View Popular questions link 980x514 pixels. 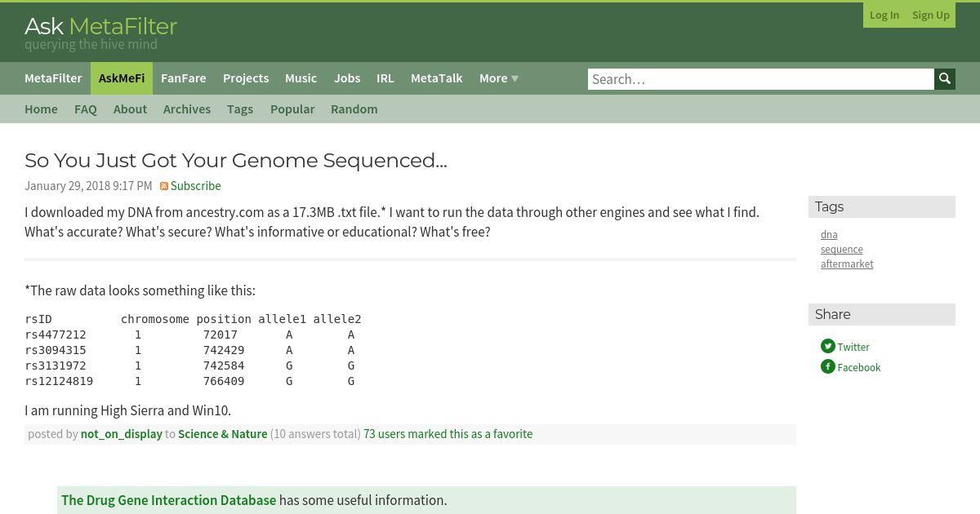[292, 109]
